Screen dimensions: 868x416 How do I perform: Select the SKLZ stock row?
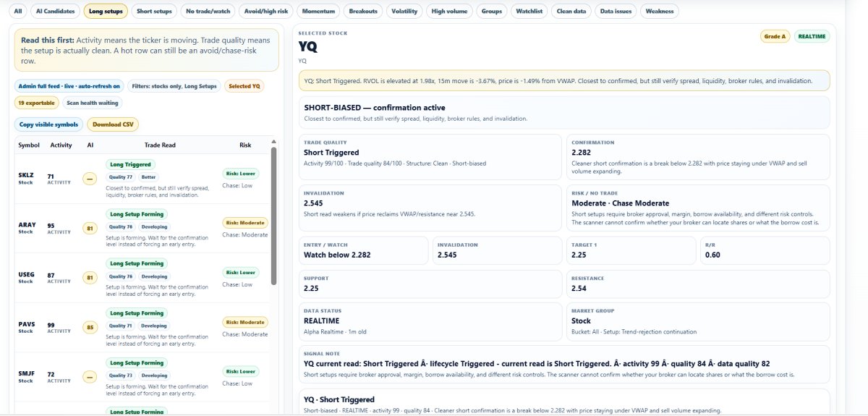pos(142,179)
